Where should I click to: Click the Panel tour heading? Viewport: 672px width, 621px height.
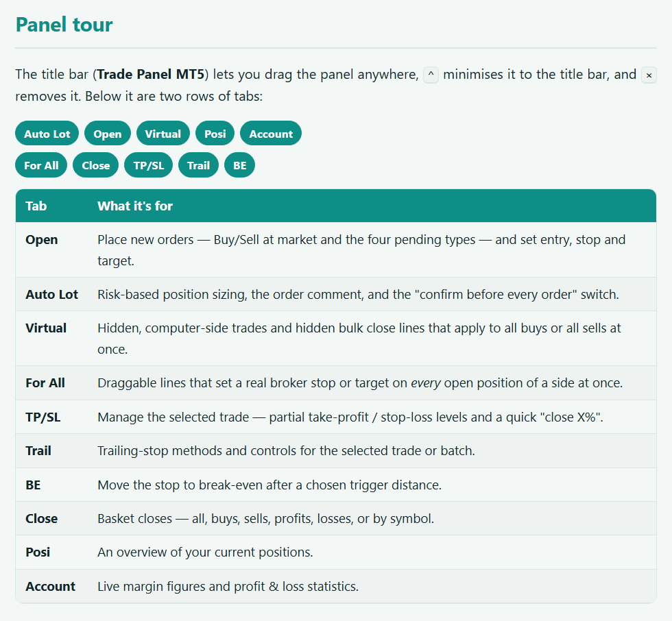click(x=64, y=25)
